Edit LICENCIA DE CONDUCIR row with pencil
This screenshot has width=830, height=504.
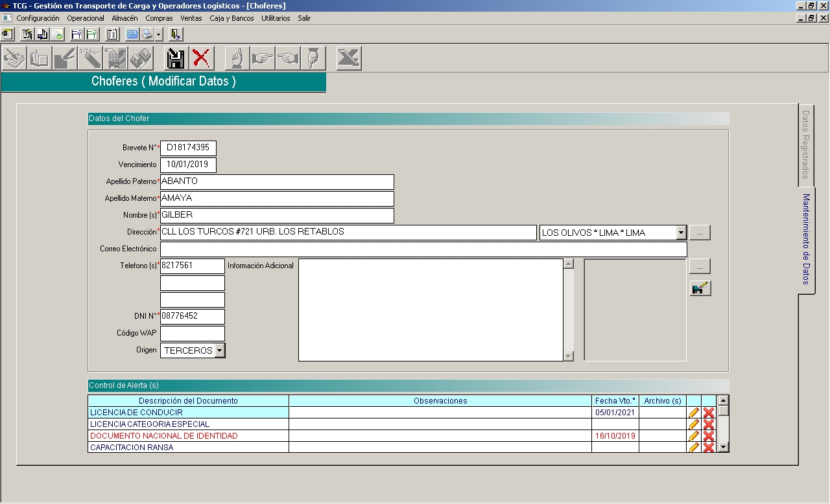point(694,413)
